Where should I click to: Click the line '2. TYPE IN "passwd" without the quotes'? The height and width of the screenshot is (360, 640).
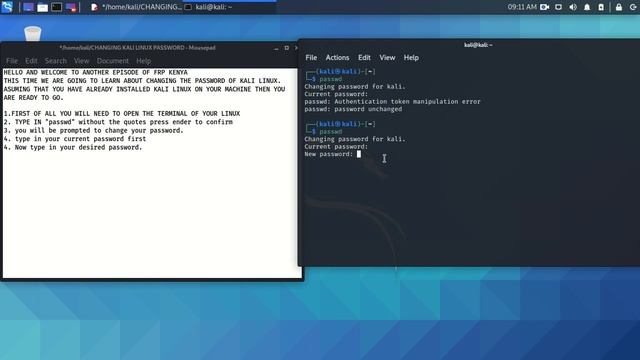click(118, 122)
